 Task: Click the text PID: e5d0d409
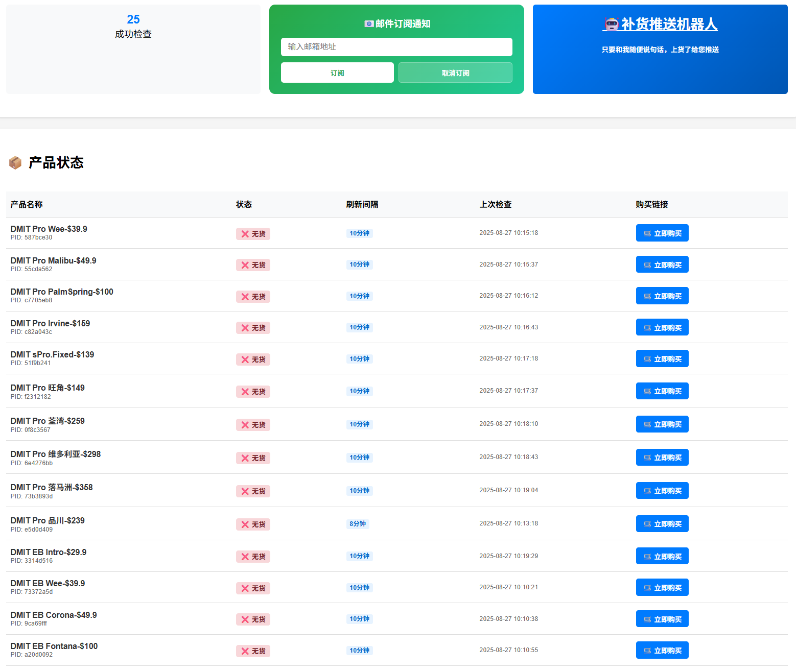32,530
